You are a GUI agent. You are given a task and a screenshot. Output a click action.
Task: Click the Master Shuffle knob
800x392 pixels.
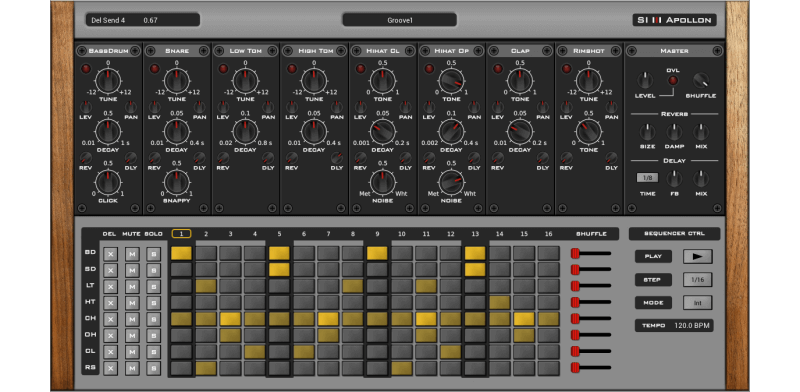coord(701,80)
